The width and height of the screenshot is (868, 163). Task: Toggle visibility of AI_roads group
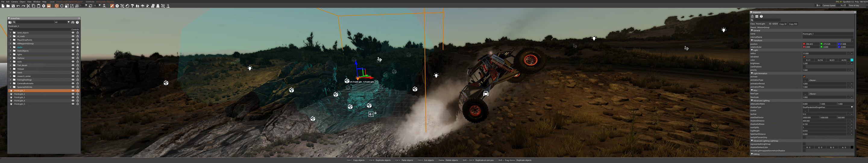(73, 37)
